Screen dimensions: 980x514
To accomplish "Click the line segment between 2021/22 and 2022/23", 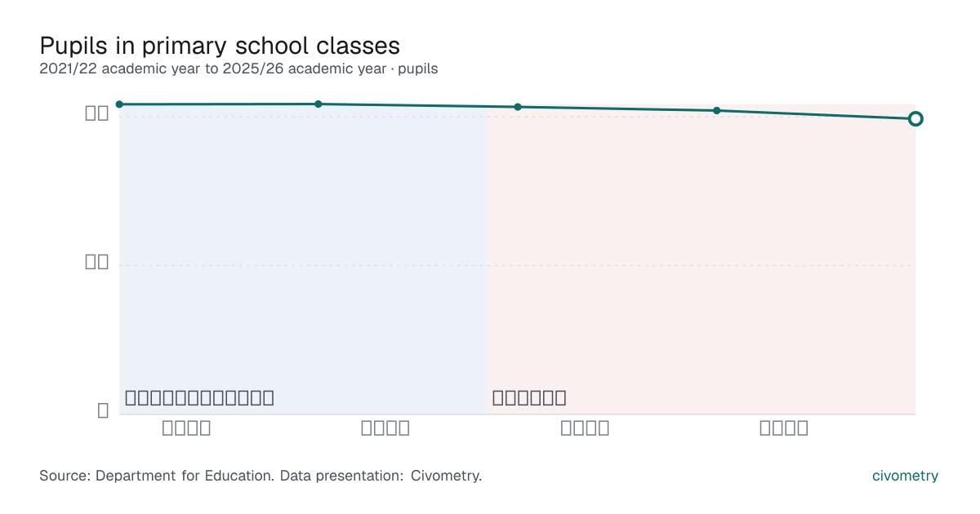I will tap(219, 104).
